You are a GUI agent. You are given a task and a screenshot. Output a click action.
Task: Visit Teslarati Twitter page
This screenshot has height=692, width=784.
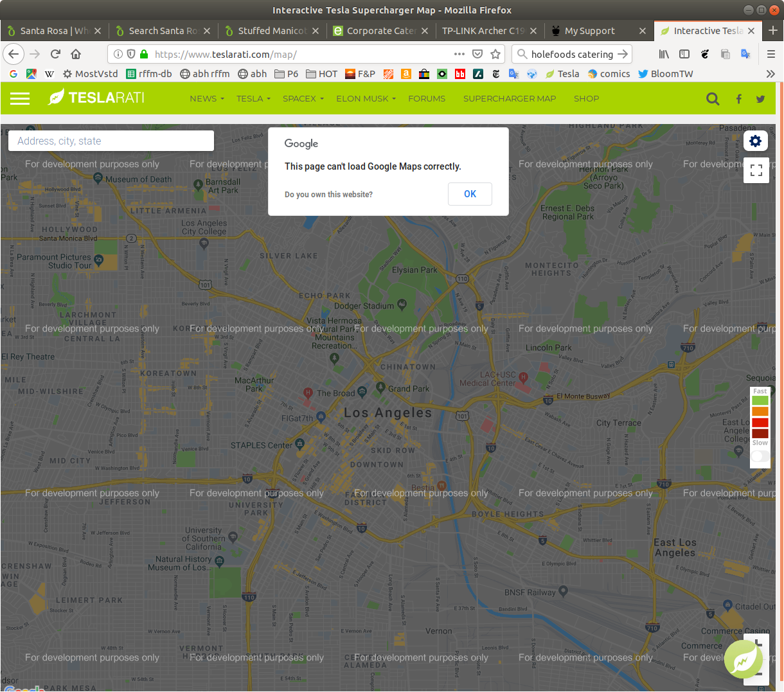point(761,99)
